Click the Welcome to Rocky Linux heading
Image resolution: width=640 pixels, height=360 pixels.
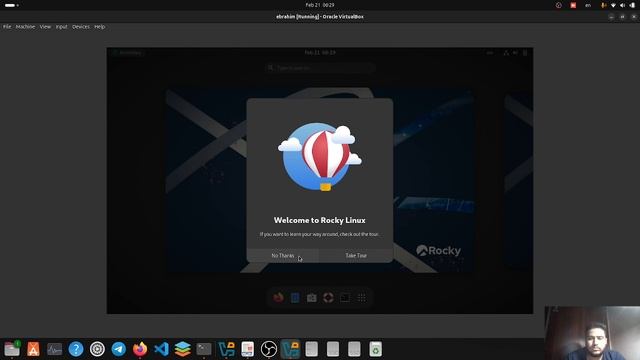click(320, 220)
